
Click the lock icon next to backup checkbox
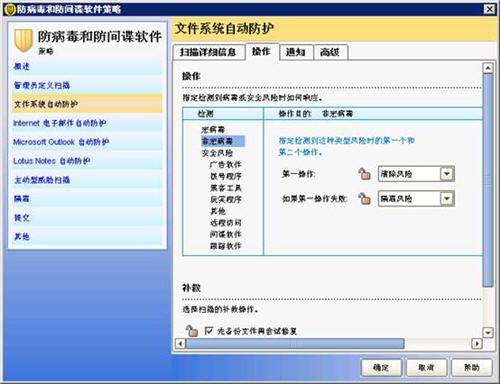pyautogui.click(x=192, y=331)
